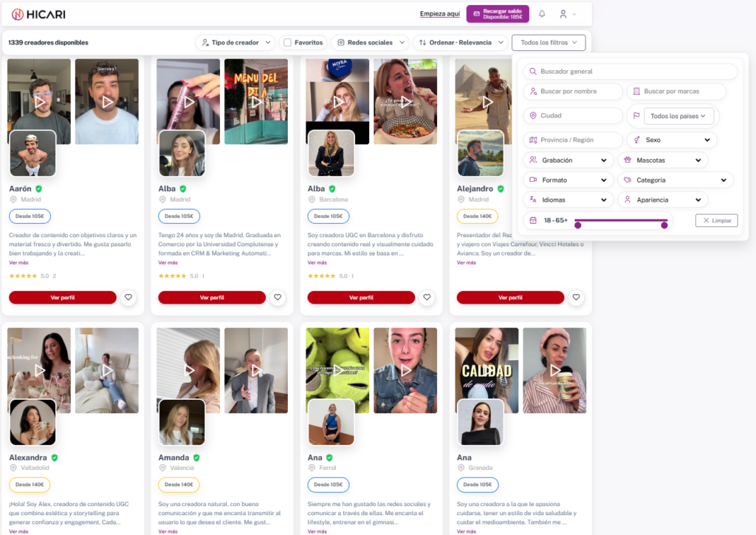Click heart icon on first Alba card
The image size is (756, 535).
point(278,297)
